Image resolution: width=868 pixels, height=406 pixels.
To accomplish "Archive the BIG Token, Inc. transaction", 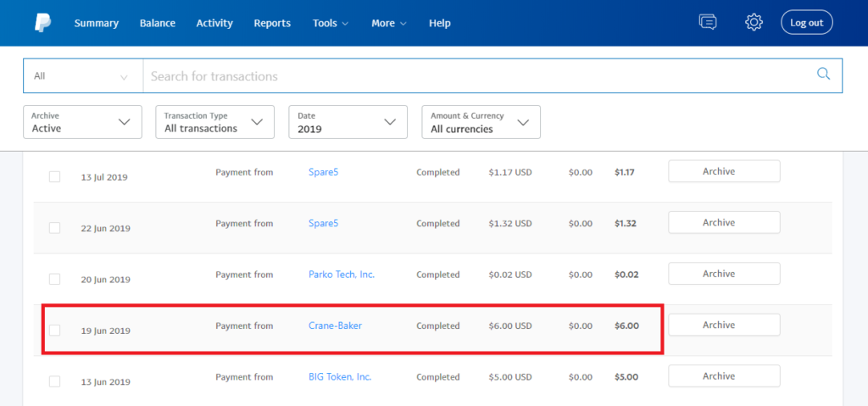I will [x=724, y=375].
